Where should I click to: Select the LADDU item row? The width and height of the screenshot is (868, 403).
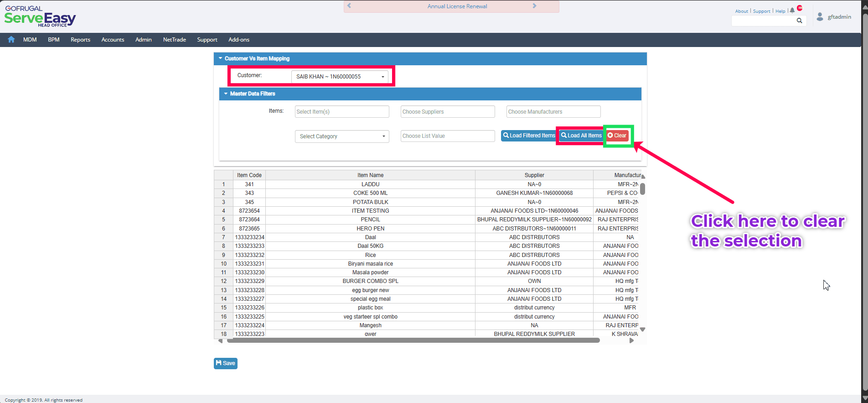[370, 184]
